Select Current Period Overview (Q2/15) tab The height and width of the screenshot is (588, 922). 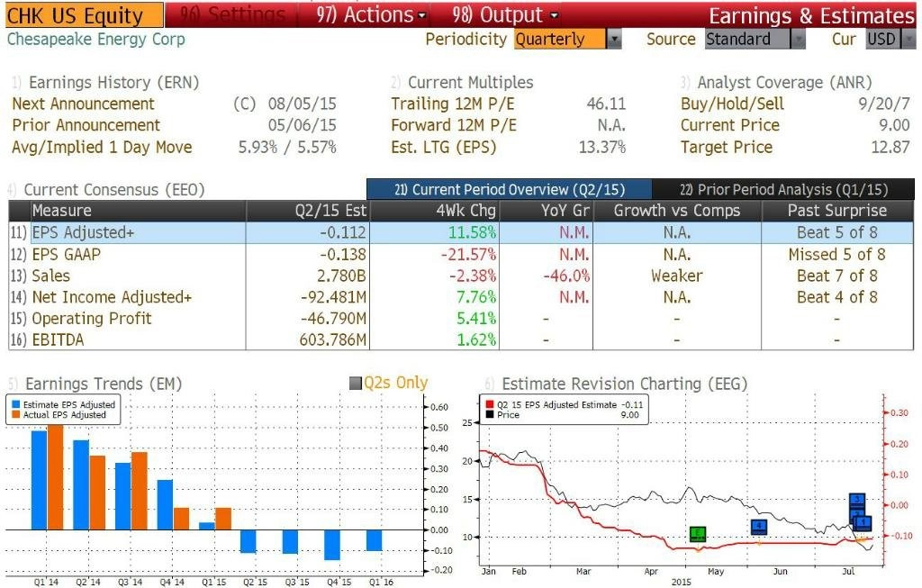510,189
